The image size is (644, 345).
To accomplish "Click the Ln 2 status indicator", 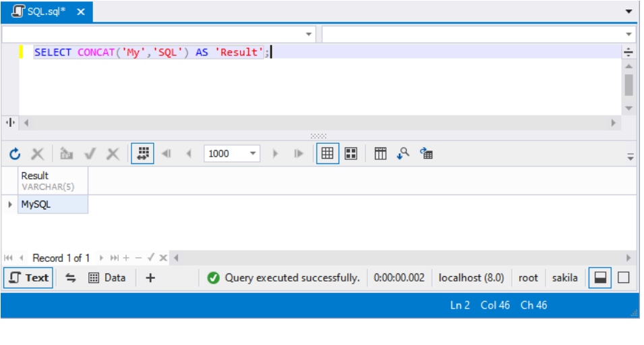I will [460, 305].
